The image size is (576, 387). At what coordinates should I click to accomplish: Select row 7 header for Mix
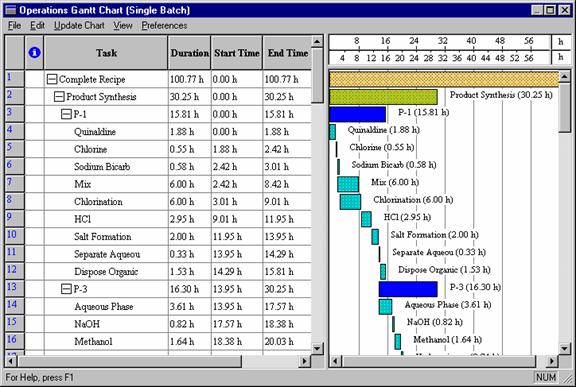tap(15, 184)
